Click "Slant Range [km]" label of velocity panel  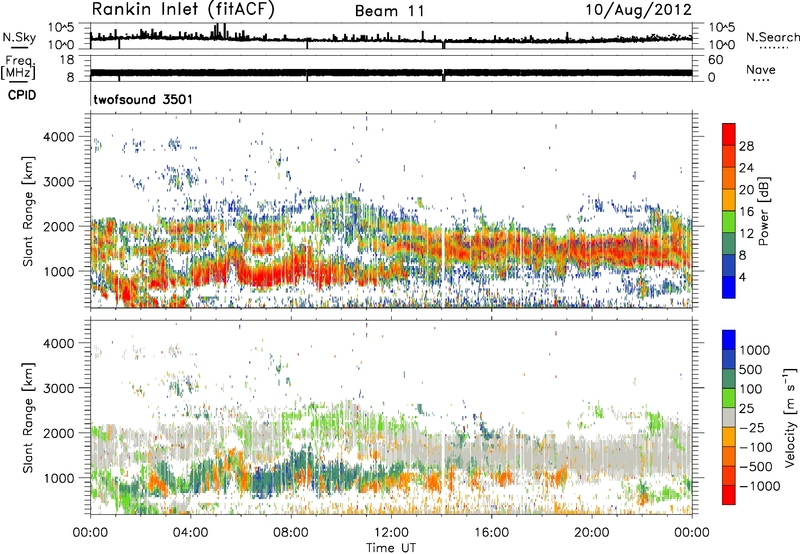tap(28, 418)
